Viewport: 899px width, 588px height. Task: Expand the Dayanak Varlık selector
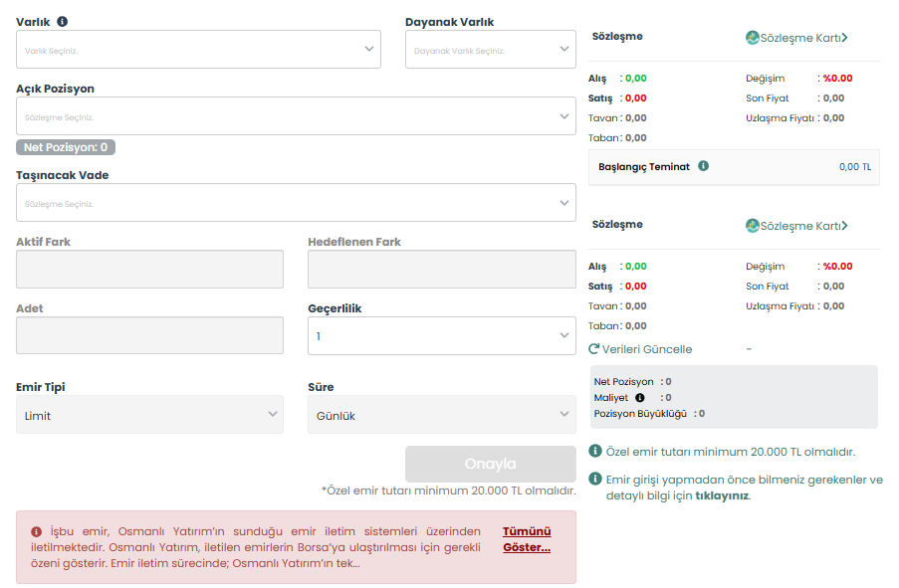pos(490,49)
